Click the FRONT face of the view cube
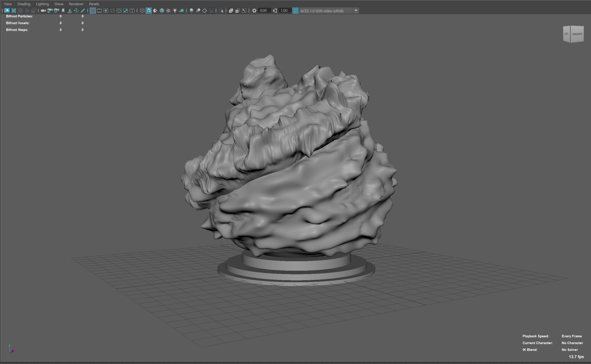Screen dimensions: 591x364 pyautogui.click(x=578, y=34)
